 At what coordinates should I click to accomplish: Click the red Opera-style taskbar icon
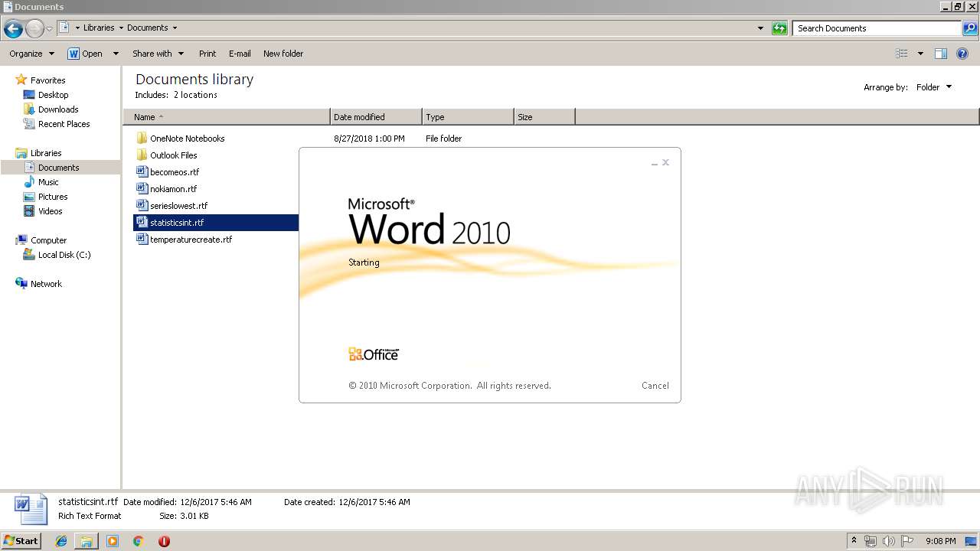pyautogui.click(x=164, y=541)
